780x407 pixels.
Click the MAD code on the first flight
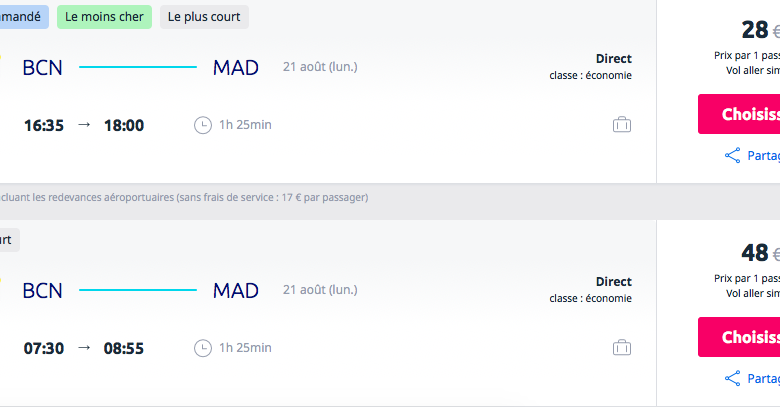pyautogui.click(x=236, y=68)
